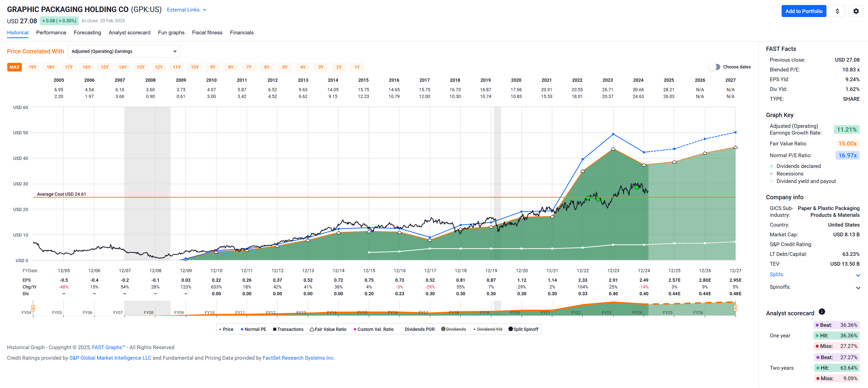Click the -48% Chg/Yr value for 12/05
The height and width of the screenshot is (388, 868).
coord(64,287)
